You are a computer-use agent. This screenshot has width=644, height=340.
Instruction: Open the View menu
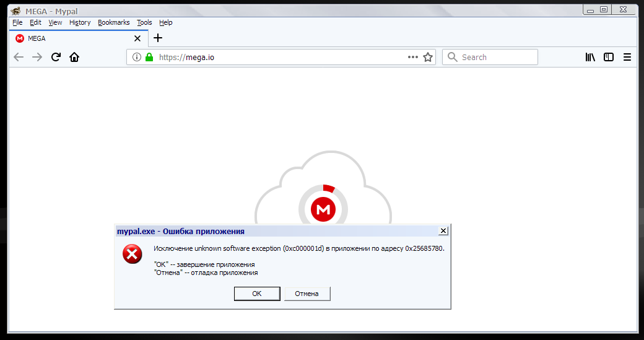pyautogui.click(x=55, y=22)
